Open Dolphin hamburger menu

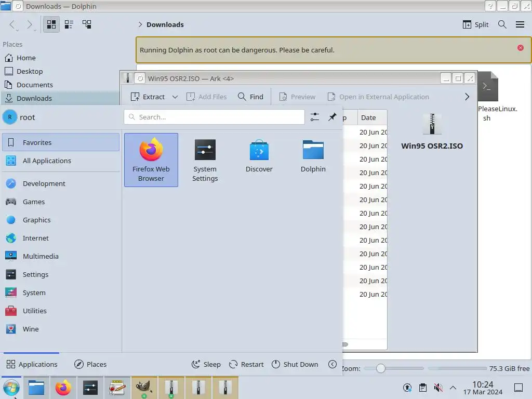pos(520,24)
